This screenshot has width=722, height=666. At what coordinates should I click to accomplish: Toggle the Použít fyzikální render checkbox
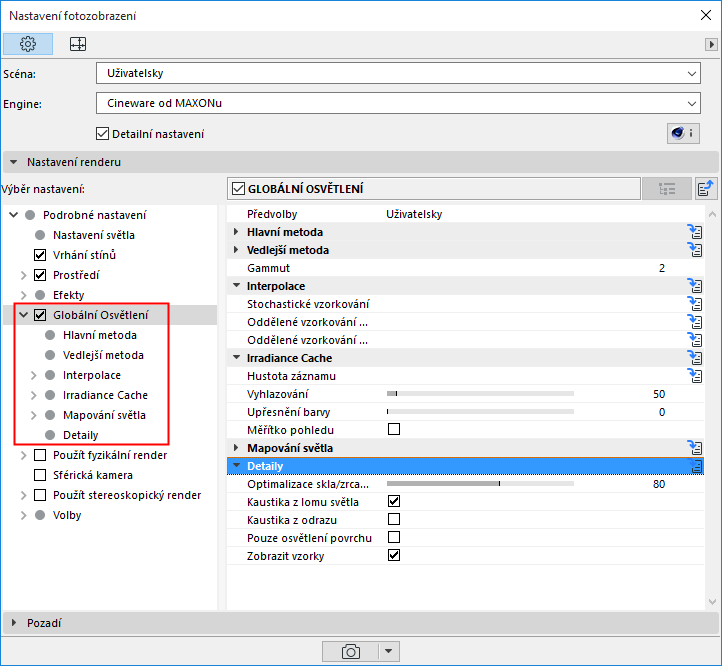click(x=40, y=455)
